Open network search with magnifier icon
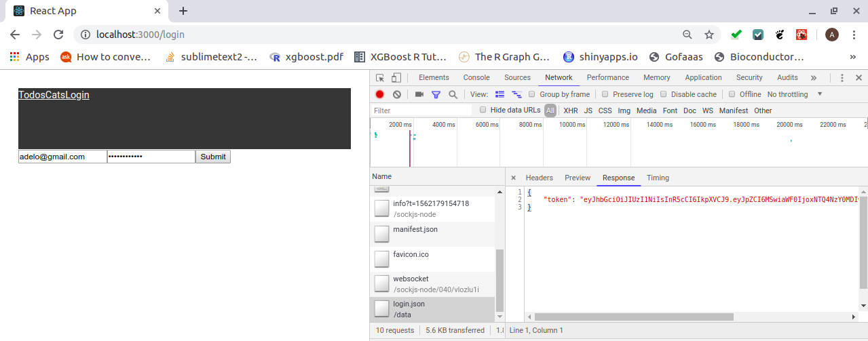The image size is (868, 341). pyautogui.click(x=453, y=94)
